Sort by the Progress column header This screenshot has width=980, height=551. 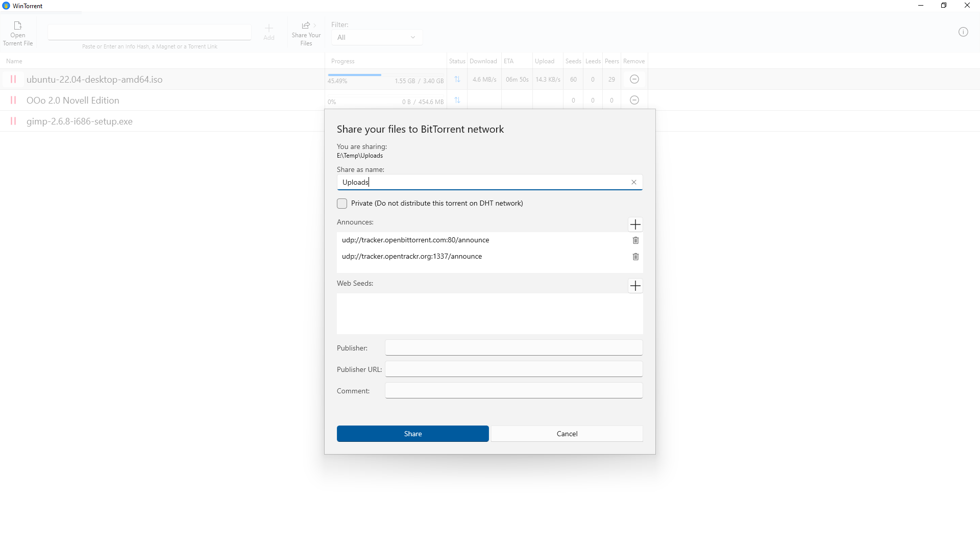coord(342,61)
